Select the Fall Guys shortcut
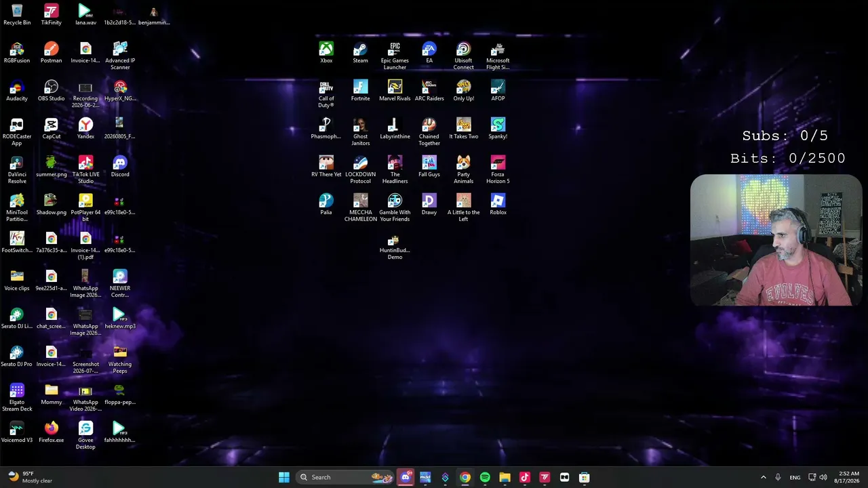The height and width of the screenshot is (488, 868). 429,166
